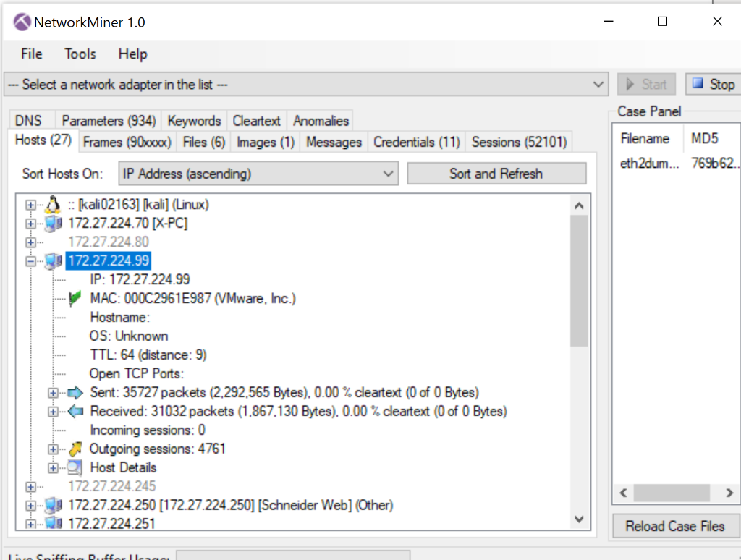The image size is (741, 560).
Task: Click the yellow Outgoing sessions arrow icon
Action: [x=75, y=449]
